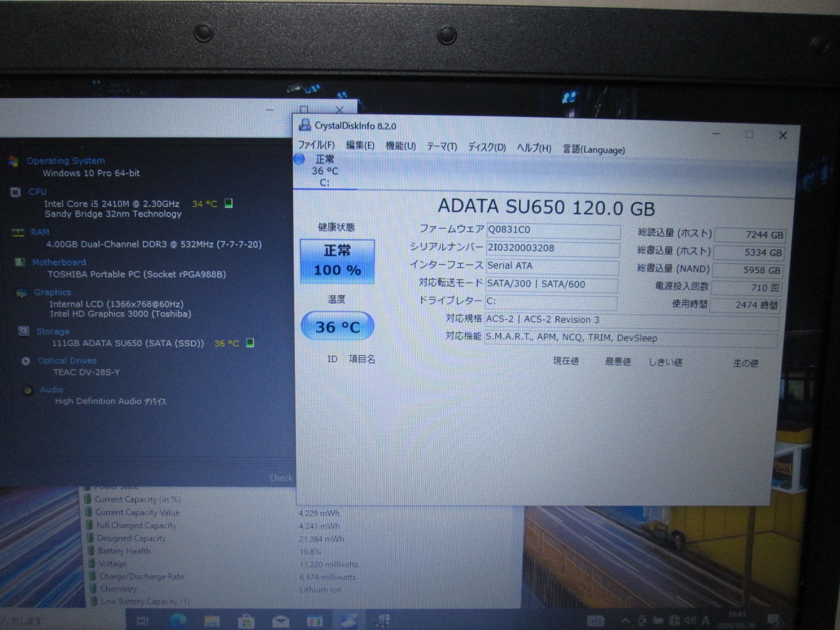Click the green storage temperature chip icon
Image resolution: width=840 pixels, height=630 pixels.
click(x=250, y=343)
